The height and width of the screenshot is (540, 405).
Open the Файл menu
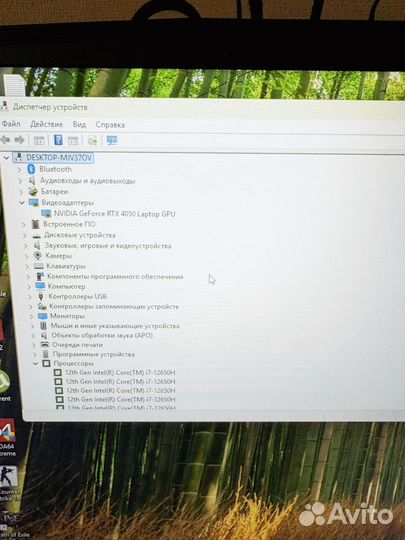pyautogui.click(x=11, y=123)
